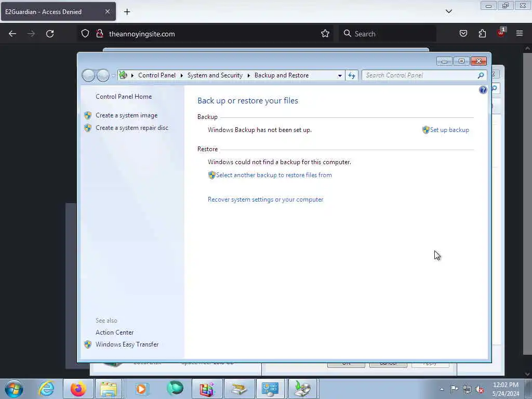
Task: Open Windows Explorer from taskbar
Action: click(109, 389)
